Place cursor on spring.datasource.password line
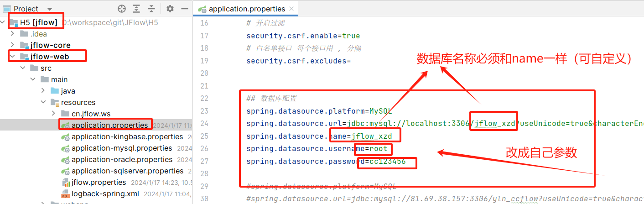644x204 pixels. click(326, 161)
